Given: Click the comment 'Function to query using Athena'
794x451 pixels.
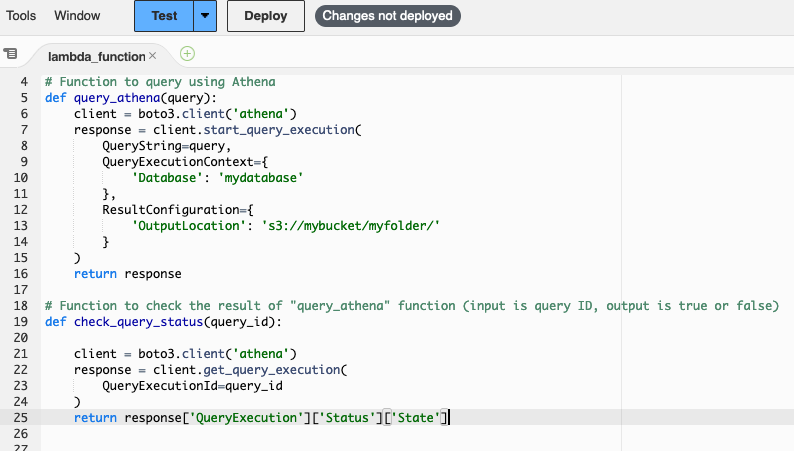Looking at the screenshot, I should coord(160,81).
